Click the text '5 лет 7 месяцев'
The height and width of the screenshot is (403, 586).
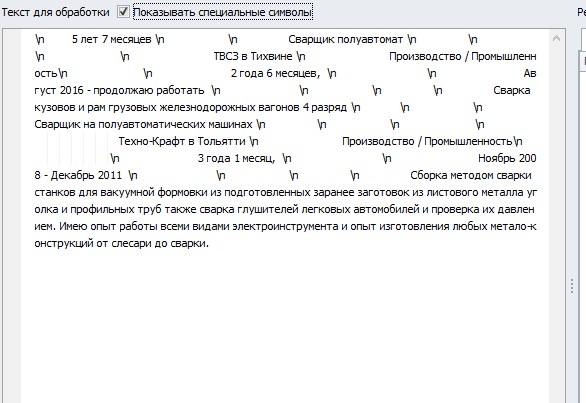[111, 39]
